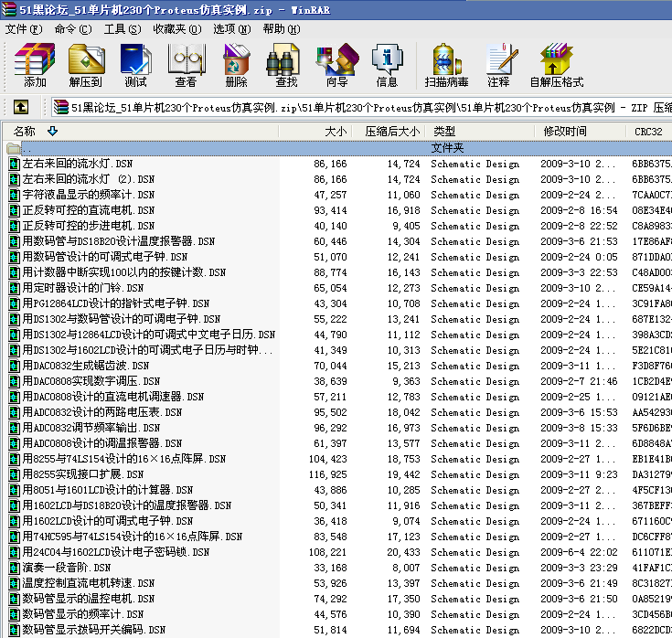Select 正反转可控的步进电机.DSN file
The image size is (672, 638).
[89, 226]
